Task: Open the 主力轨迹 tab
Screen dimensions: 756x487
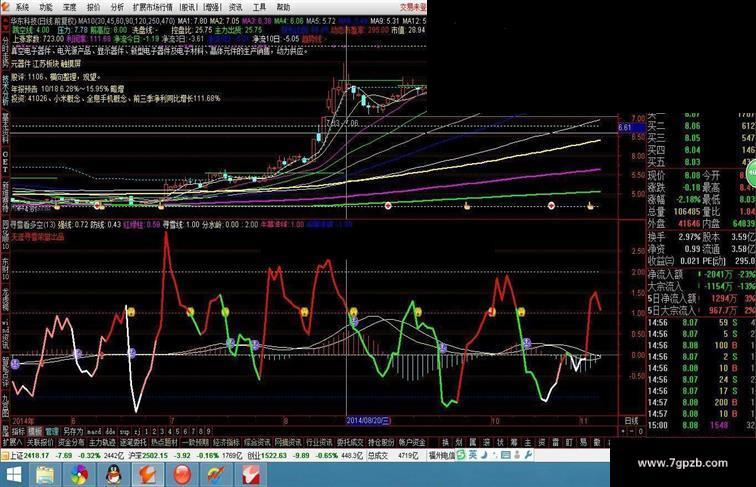Action: click(102, 442)
